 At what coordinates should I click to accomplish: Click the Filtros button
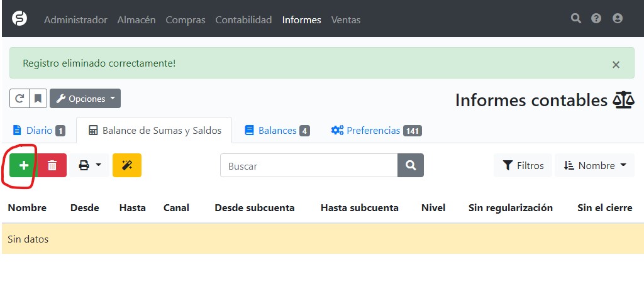[523, 165]
